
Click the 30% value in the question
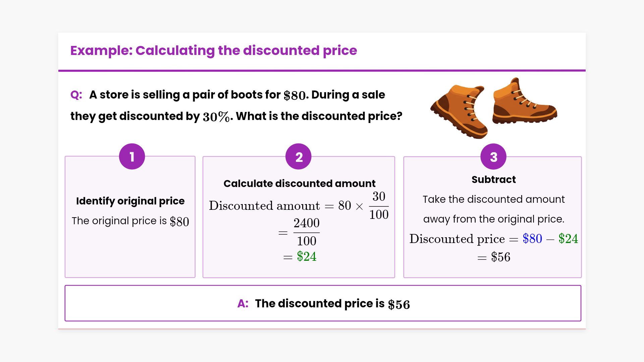tap(216, 117)
